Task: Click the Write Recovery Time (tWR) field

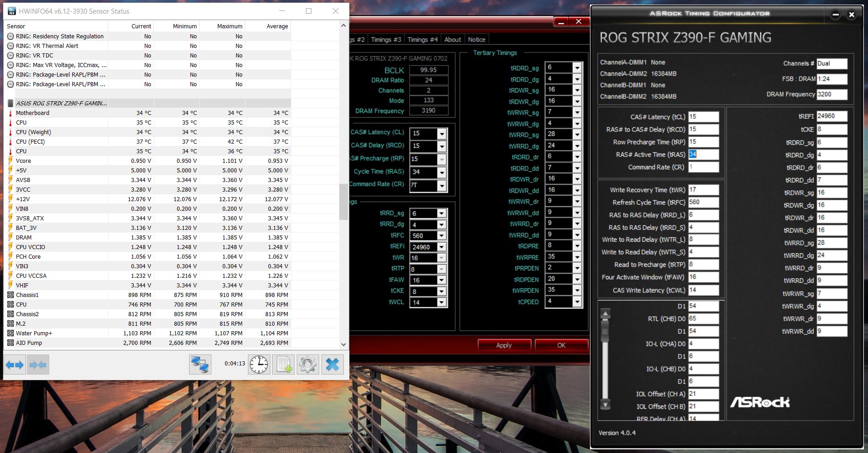Action: click(x=703, y=190)
